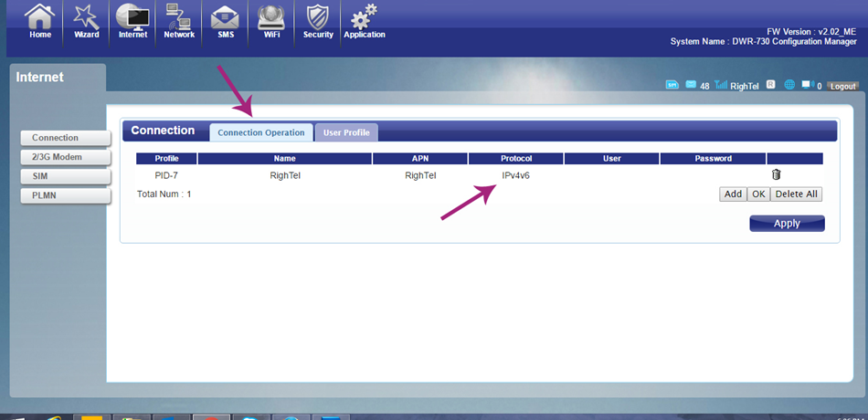The height and width of the screenshot is (420, 868).
Task: Click the SIM card status icon
Action: (x=672, y=86)
